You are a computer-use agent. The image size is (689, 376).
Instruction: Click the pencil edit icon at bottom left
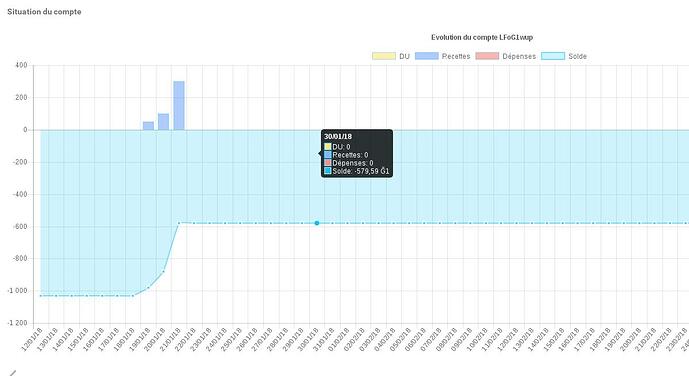point(12,373)
